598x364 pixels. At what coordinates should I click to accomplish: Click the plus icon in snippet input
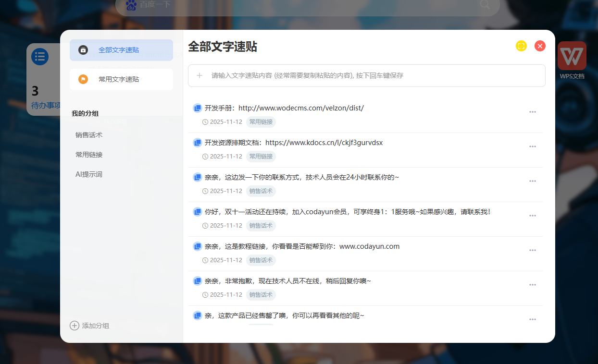(x=199, y=75)
